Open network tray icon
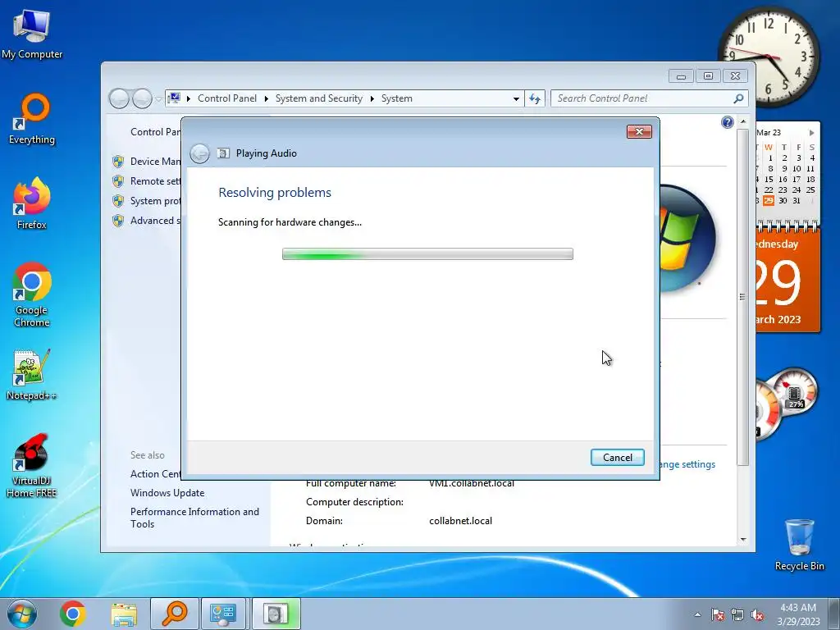840x630 pixels. point(737,614)
